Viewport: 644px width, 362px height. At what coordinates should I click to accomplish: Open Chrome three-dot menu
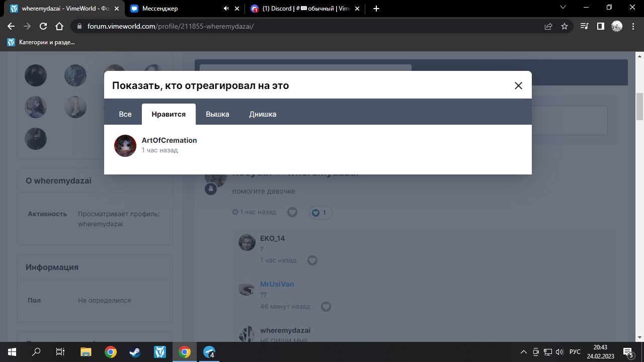pyautogui.click(x=633, y=26)
